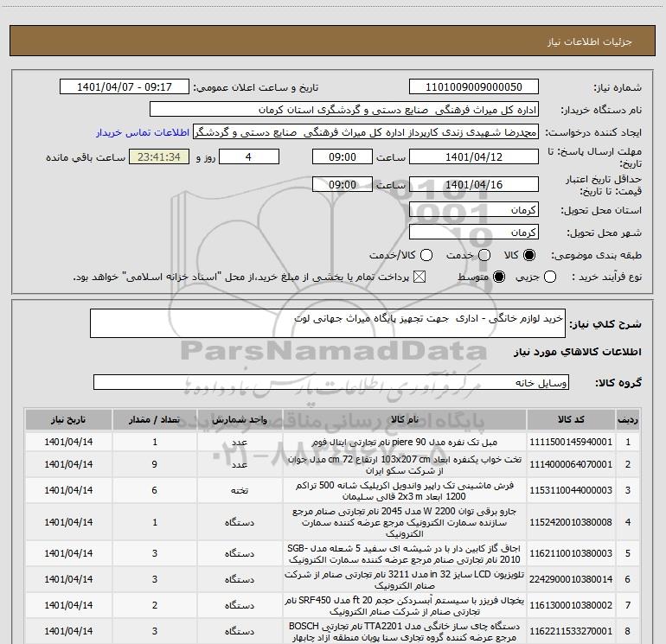Click item code 1161300010380002
This screenshot has width=666, height=644.
pyautogui.click(x=571, y=605)
